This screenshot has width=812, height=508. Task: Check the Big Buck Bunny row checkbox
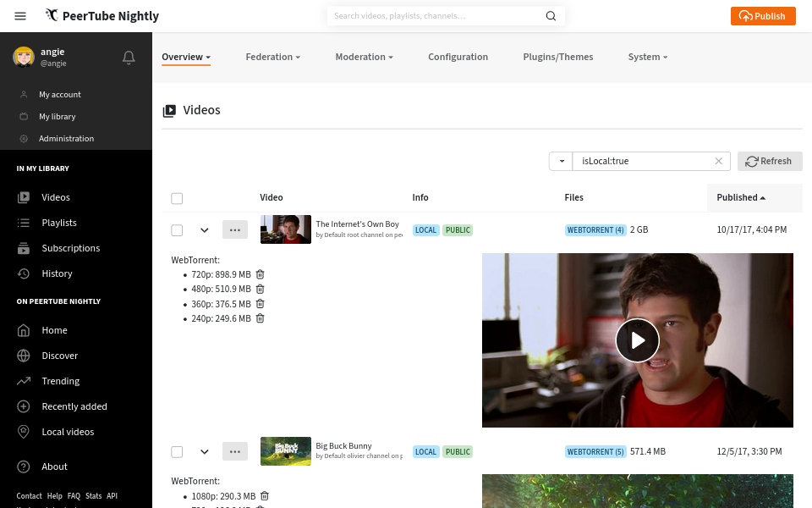177,452
